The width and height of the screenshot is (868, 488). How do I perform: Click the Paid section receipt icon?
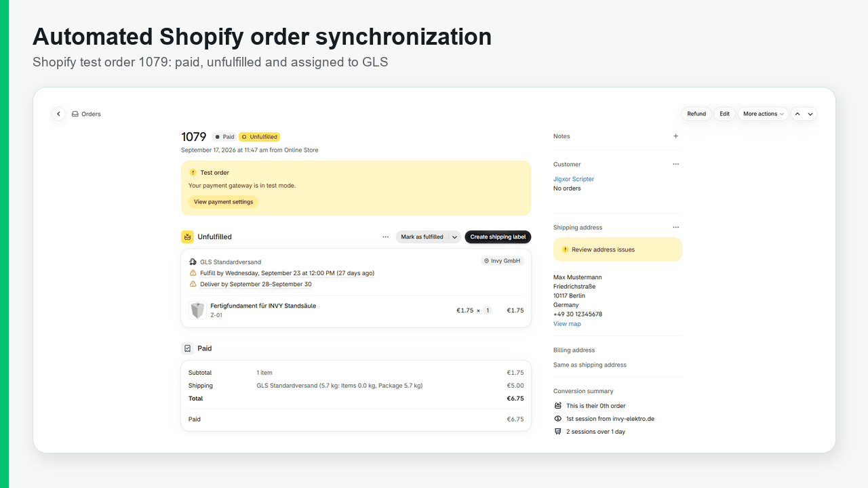[187, 348]
